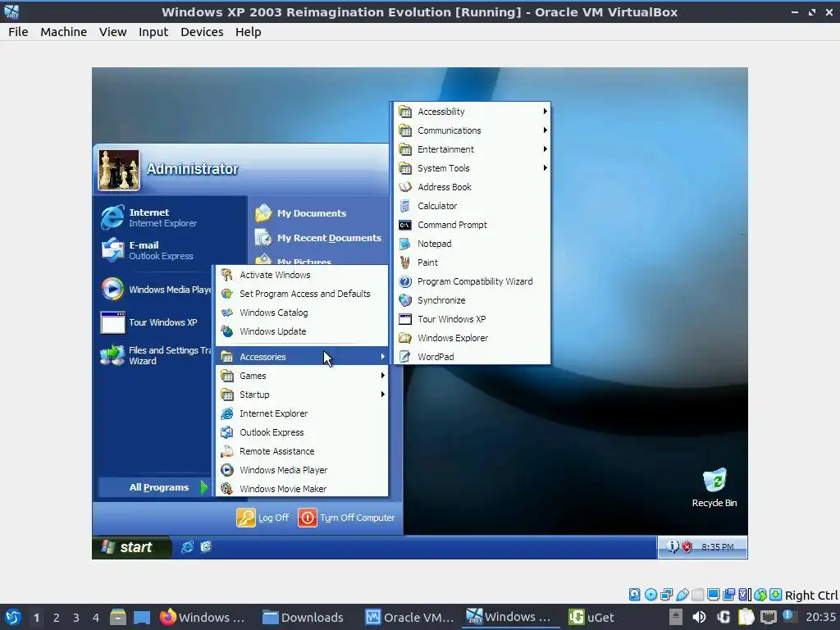Click the host volume speaker icon
The width and height of the screenshot is (840, 630).
coord(699,618)
